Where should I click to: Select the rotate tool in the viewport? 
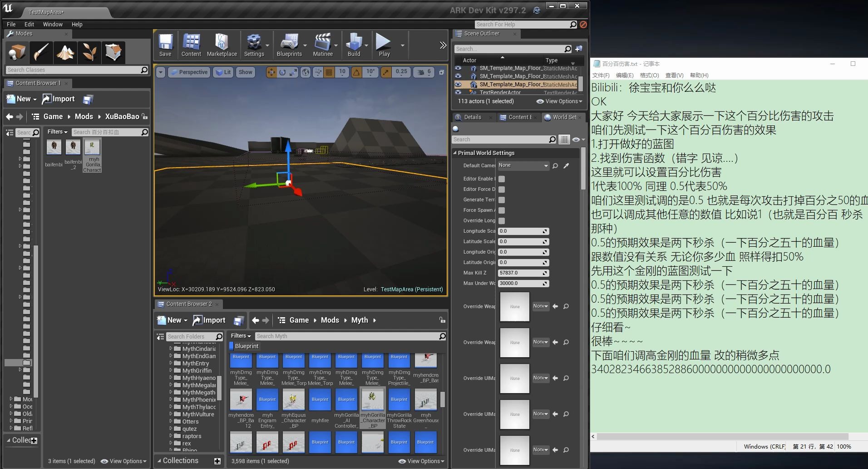(x=282, y=72)
